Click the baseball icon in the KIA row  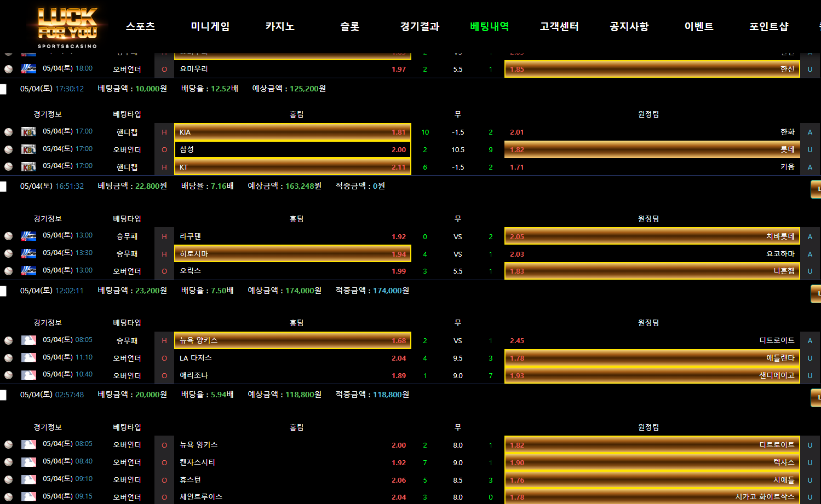[x=8, y=132]
